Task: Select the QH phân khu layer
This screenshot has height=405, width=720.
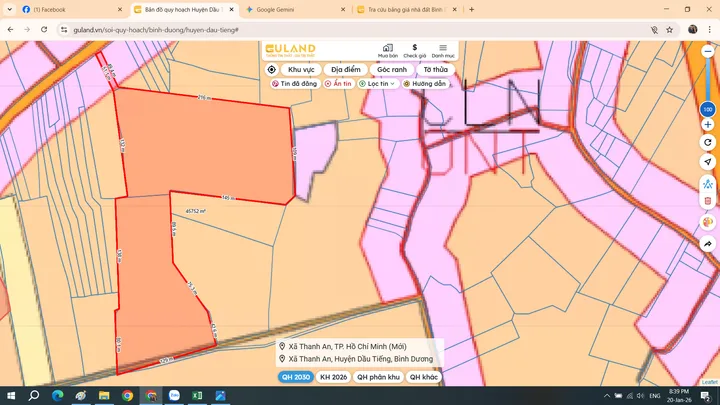Action: [x=378, y=377]
